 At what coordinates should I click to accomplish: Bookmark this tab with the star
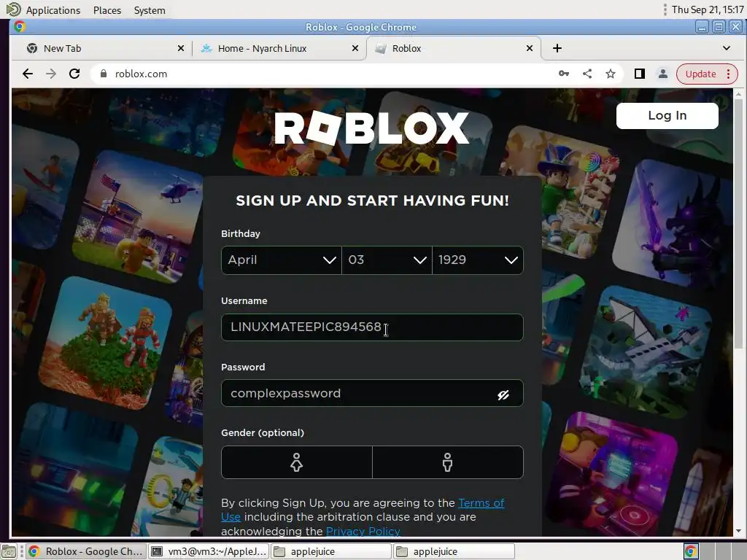click(611, 74)
